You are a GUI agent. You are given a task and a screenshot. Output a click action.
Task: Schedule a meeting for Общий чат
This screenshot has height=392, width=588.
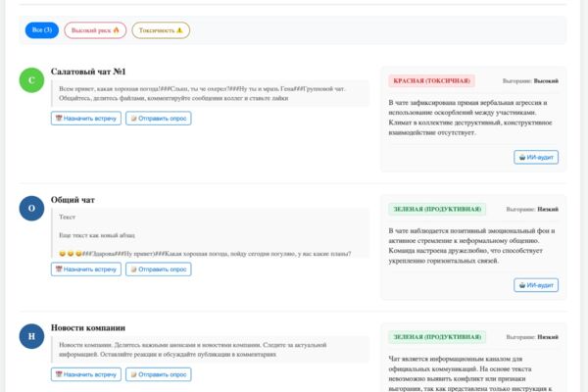(86, 269)
